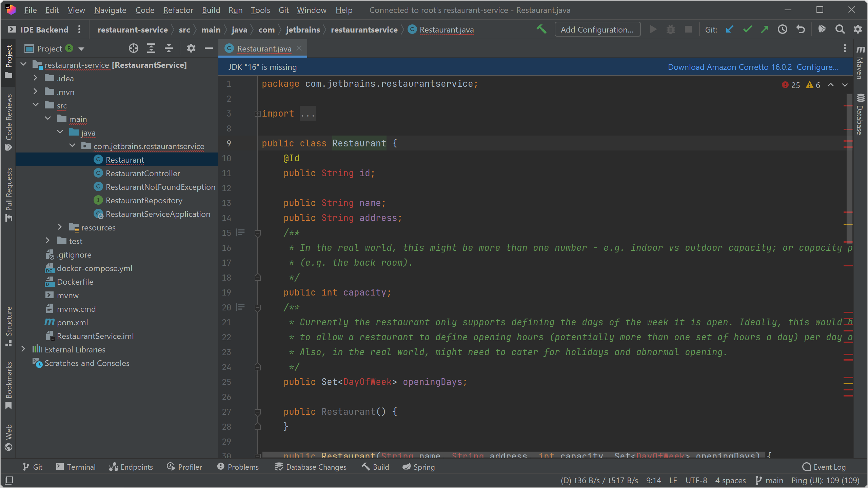Screen dimensions: 868x488
Task: Open Event Log button
Action: (824, 467)
